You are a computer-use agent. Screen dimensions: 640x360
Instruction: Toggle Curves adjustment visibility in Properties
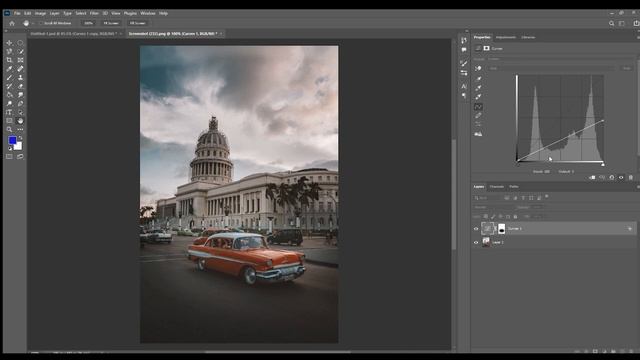point(621,178)
